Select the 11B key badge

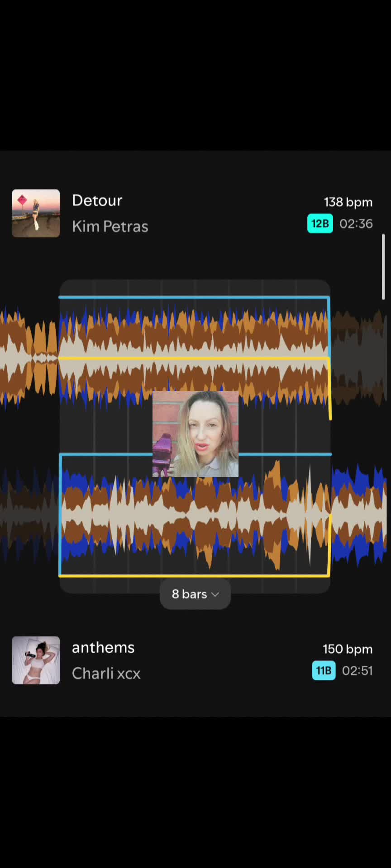tap(324, 670)
